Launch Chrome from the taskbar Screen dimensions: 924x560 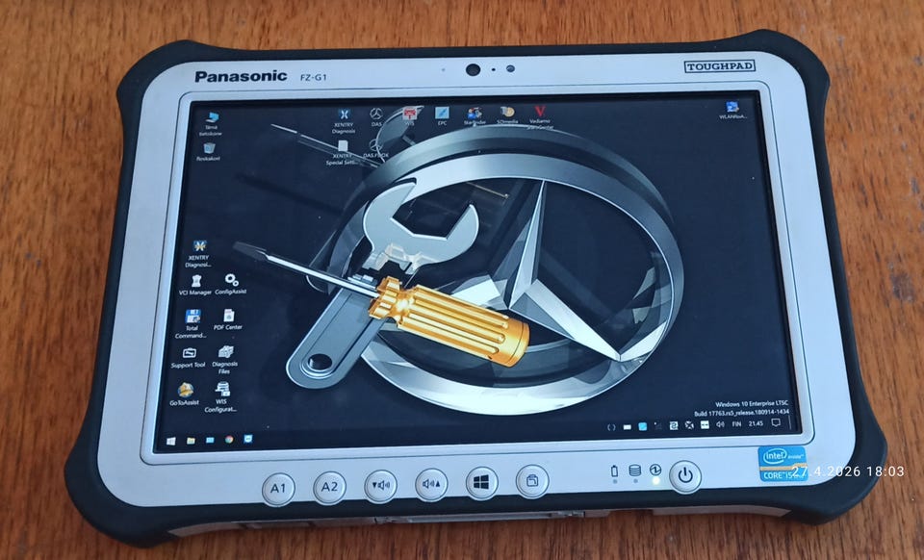229,440
